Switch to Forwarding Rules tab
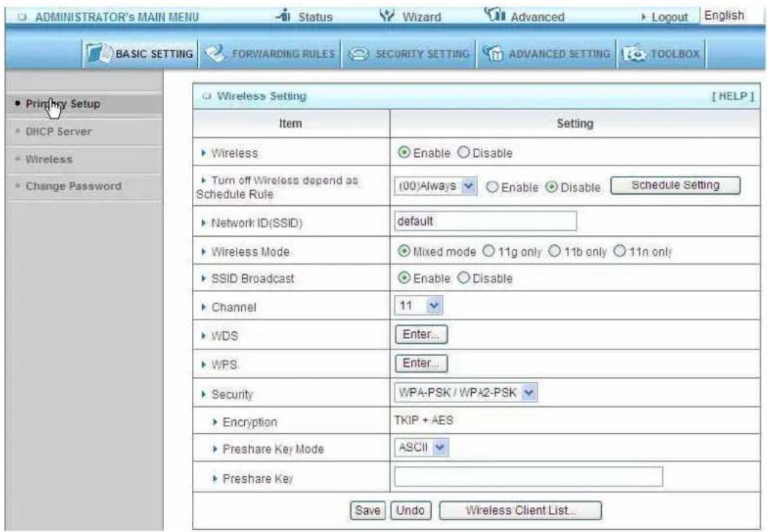Image resolution: width=768 pixels, height=532 pixels. point(270,53)
